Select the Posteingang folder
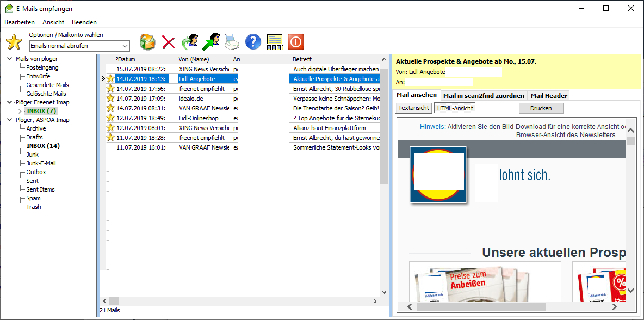 tap(42, 67)
